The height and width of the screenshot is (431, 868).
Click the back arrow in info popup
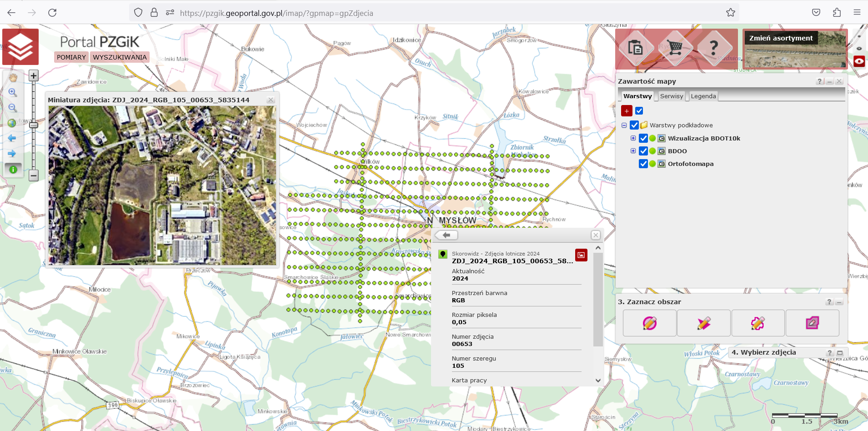tap(446, 235)
